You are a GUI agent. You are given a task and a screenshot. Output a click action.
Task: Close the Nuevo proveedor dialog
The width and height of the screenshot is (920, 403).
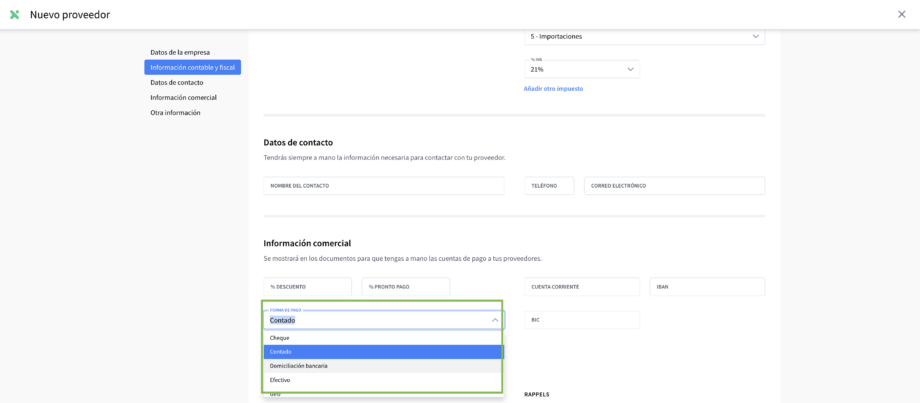[901, 14]
